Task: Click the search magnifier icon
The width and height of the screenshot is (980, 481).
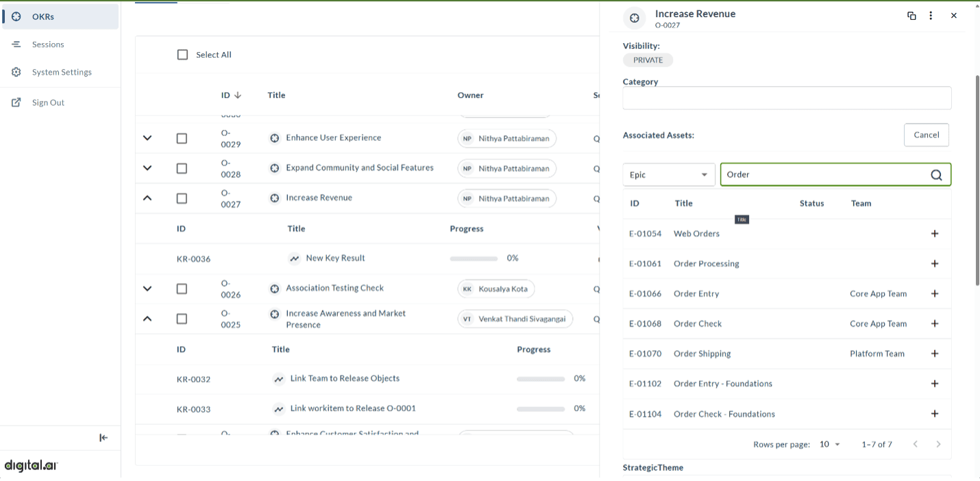Action: pos(936,175)
